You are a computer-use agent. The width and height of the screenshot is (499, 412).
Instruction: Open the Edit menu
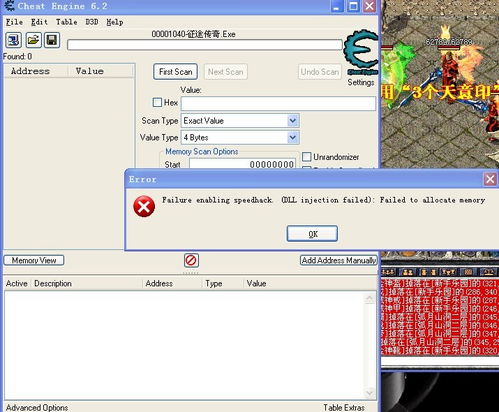click(x=39, y=22)
